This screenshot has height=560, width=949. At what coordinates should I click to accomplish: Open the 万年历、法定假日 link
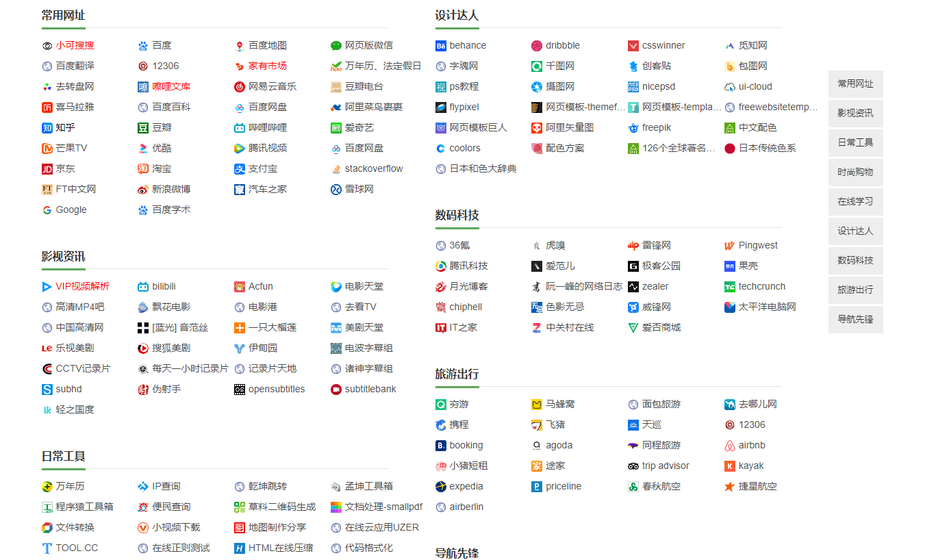point(383,66)
